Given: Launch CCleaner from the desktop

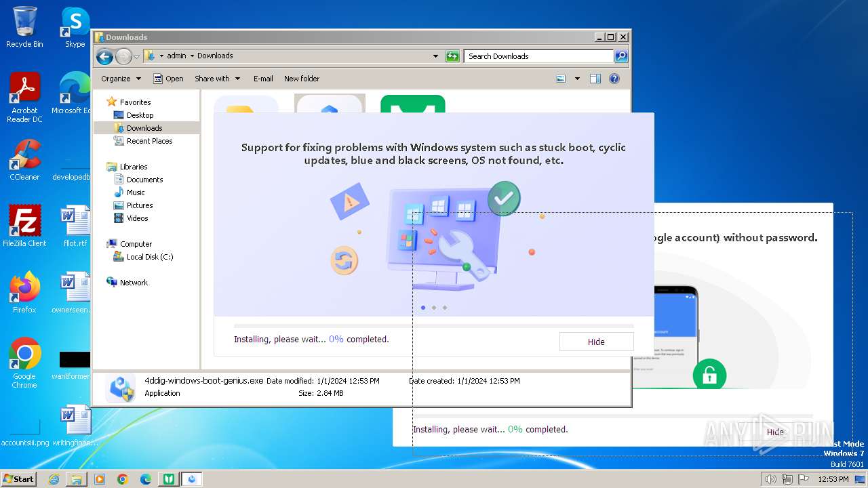Looking at the screenshot, I should [24, 160].
